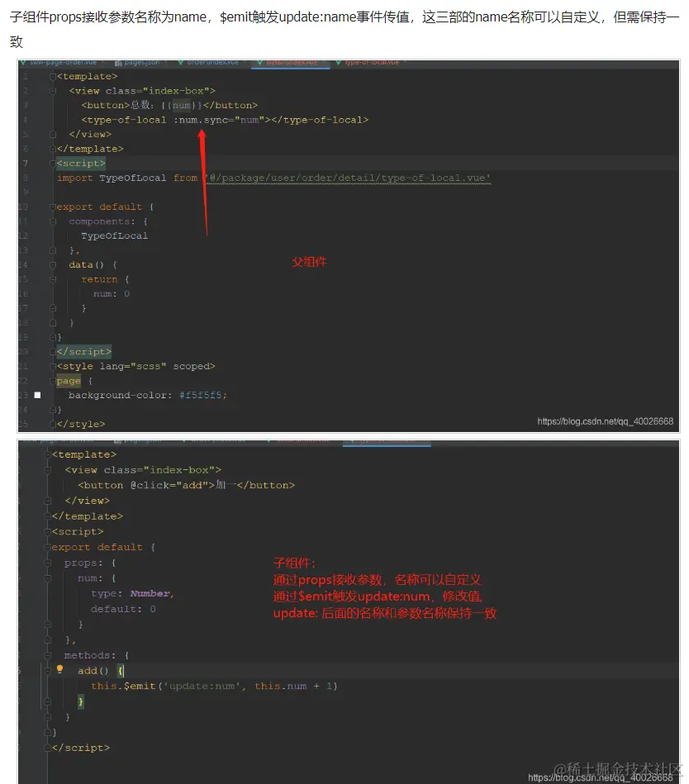Click the closing </style> tag
Viewport: 689px width, 784px height.
[81, 425]
